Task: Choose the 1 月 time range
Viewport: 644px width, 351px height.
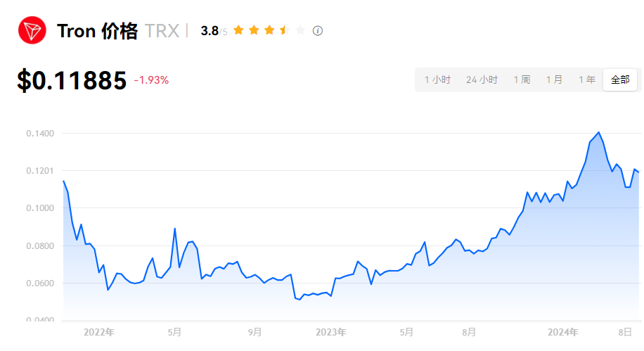Action: (554, 80)
